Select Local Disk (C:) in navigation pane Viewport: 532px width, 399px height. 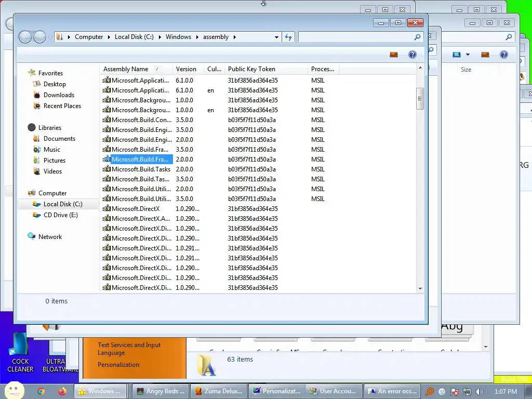(x=63, y=204)
